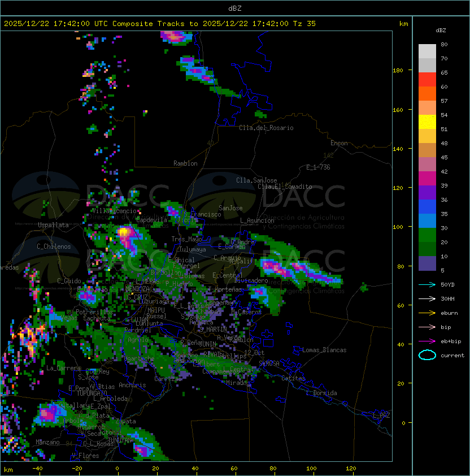470x476 pixels.
Task: Pick the pink bip arrow symbol
Action: [427, 327]
